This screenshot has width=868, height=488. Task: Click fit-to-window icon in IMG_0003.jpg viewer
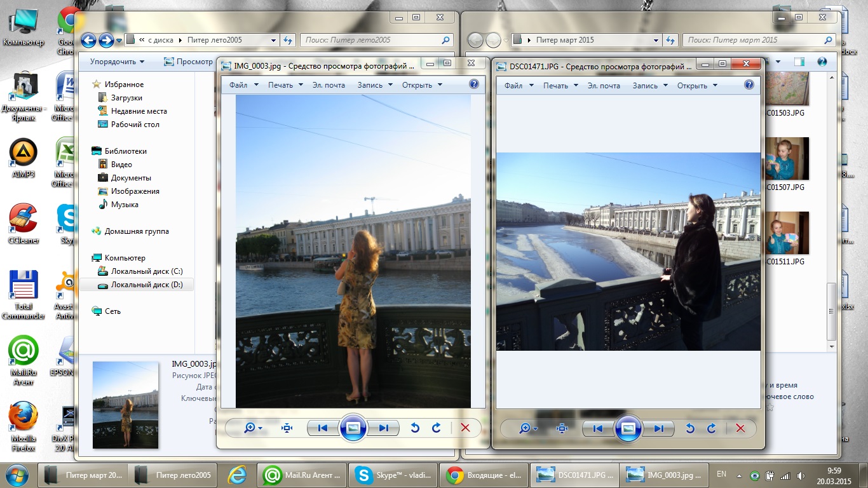[x=287, y=428]
